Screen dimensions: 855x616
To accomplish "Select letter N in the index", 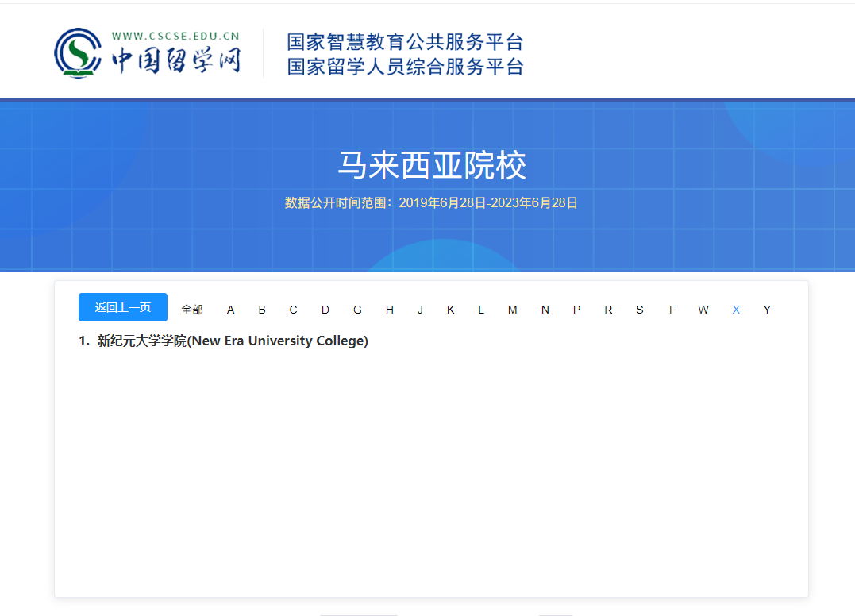I will pos(545,310).
